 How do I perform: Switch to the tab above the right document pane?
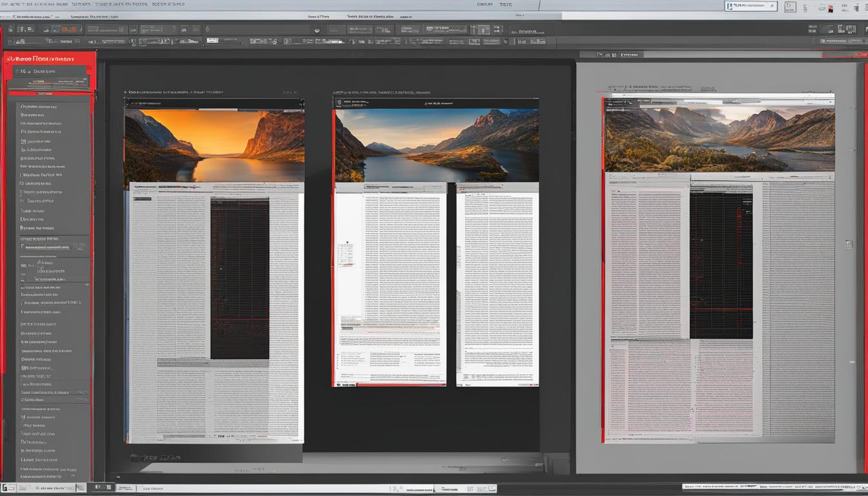point(619,56)
